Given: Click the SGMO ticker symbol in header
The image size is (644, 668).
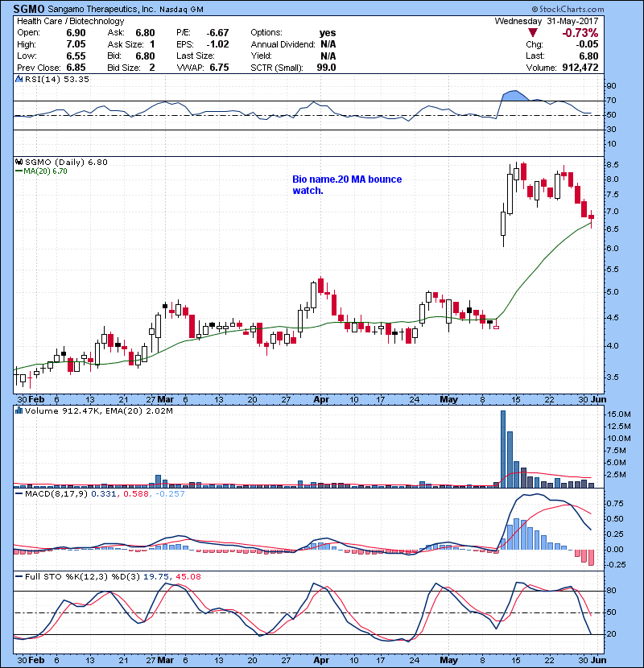Looking at the screenshot, I should click(28, 9).
